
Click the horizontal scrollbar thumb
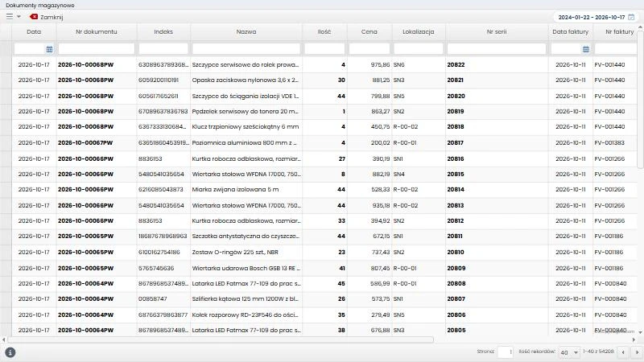click(221, 339)
